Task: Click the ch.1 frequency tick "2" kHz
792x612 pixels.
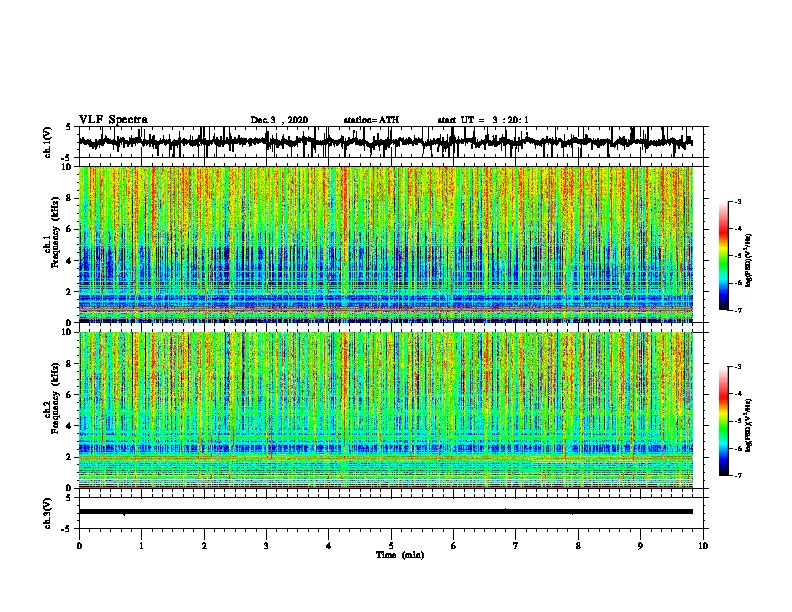Action: point(71,292)
